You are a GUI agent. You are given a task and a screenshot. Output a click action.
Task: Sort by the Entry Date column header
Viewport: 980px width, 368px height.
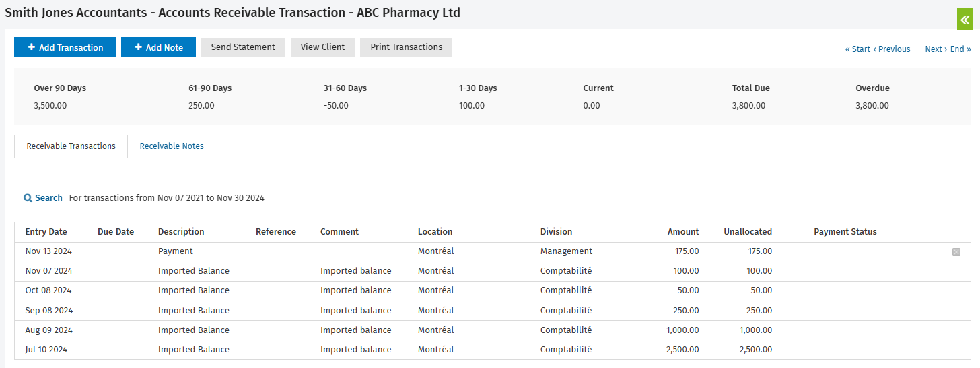click(x=46, y=232)
